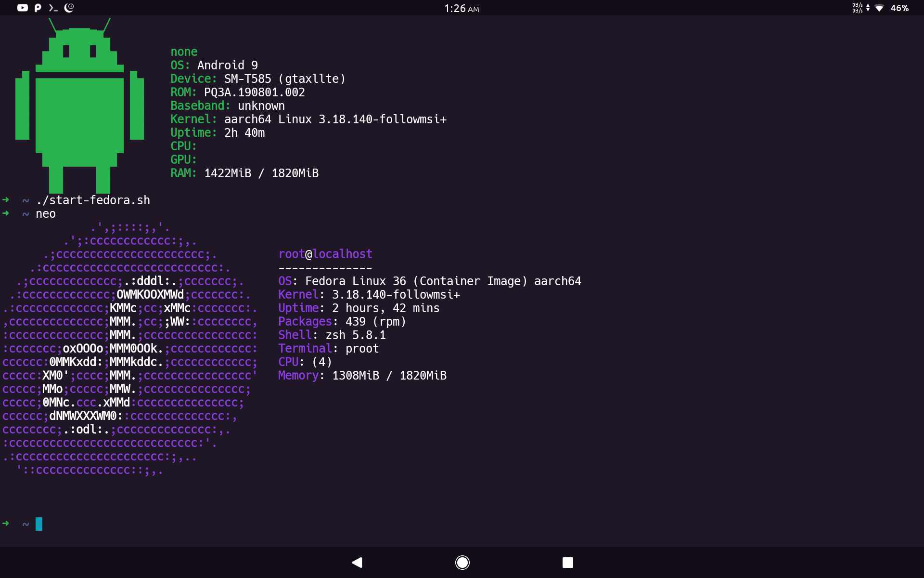This screenshot has width=924, height=578.
Task: Tap the Android home navigation button
Action: (462, 562)
